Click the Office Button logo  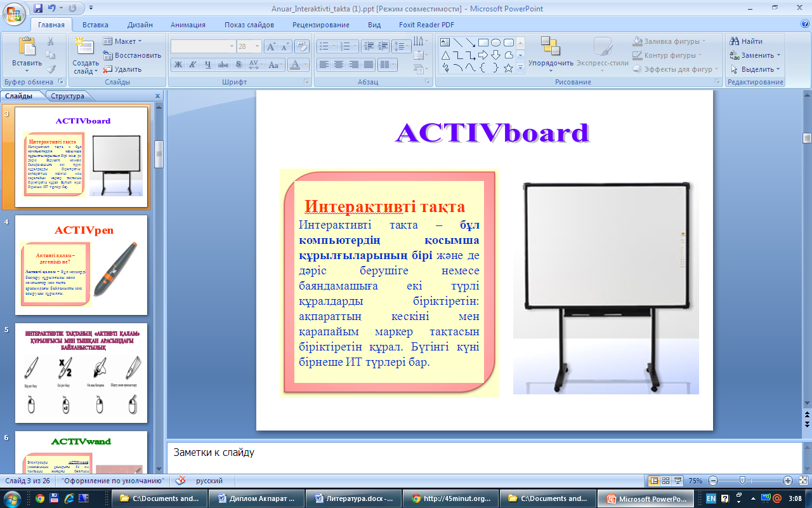tap(13, 13)
